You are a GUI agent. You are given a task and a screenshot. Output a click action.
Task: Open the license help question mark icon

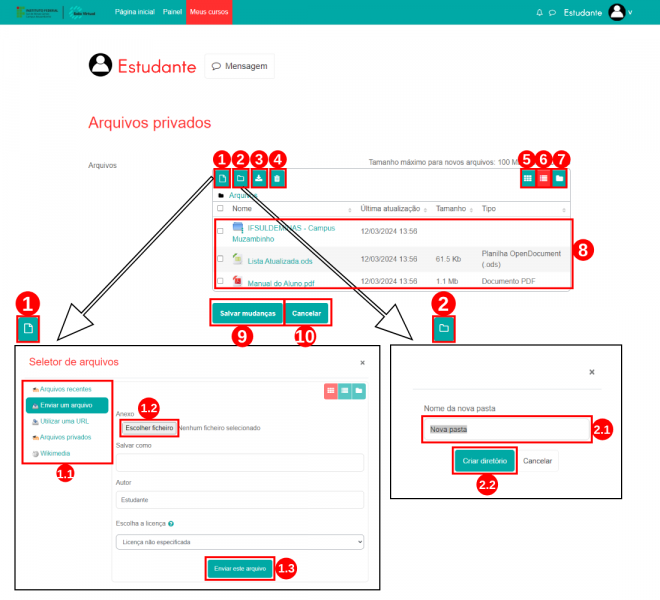(x=171, y=524)
